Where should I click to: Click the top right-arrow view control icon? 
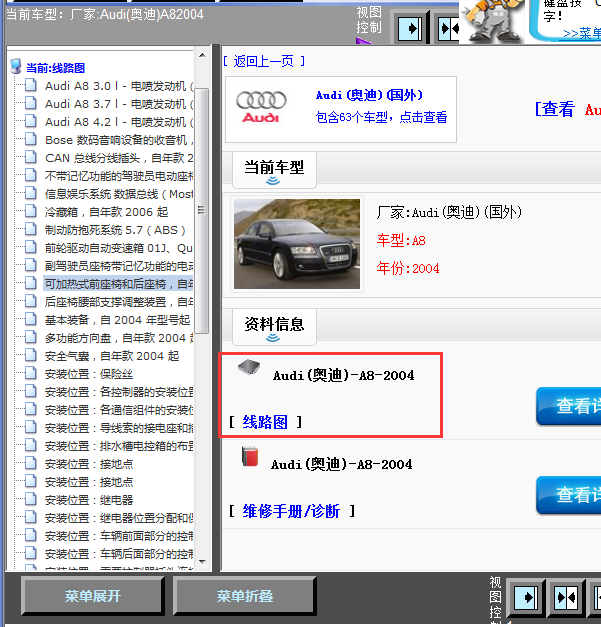coord(410,28)
